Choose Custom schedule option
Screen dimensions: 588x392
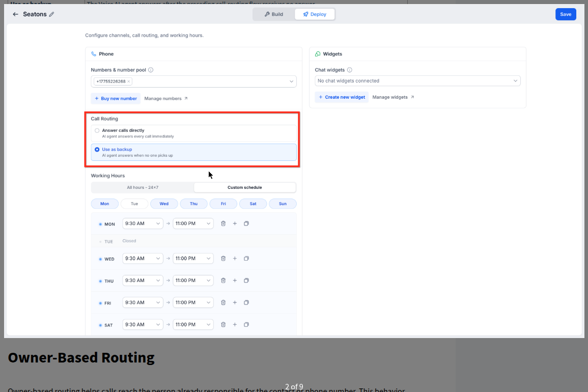(244, 187)
